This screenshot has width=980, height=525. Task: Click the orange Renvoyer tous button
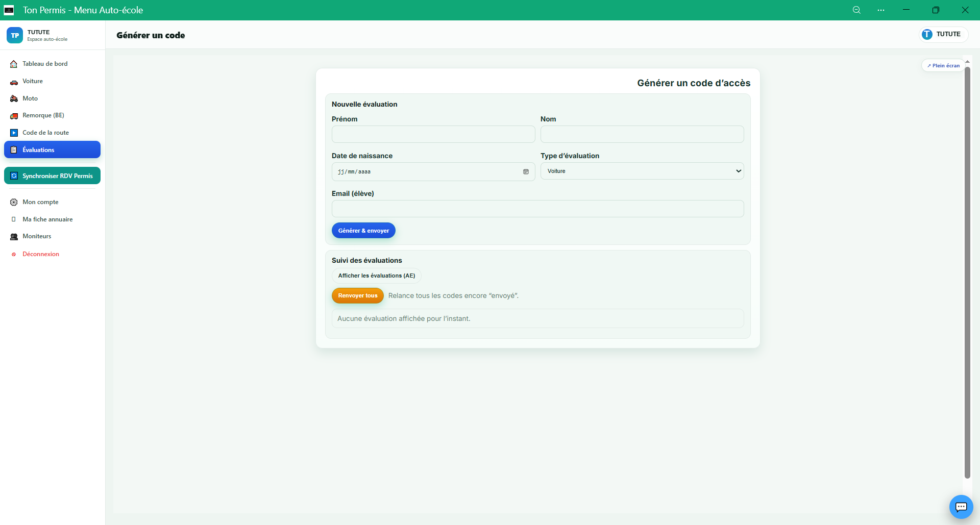[x=358, y=295]
